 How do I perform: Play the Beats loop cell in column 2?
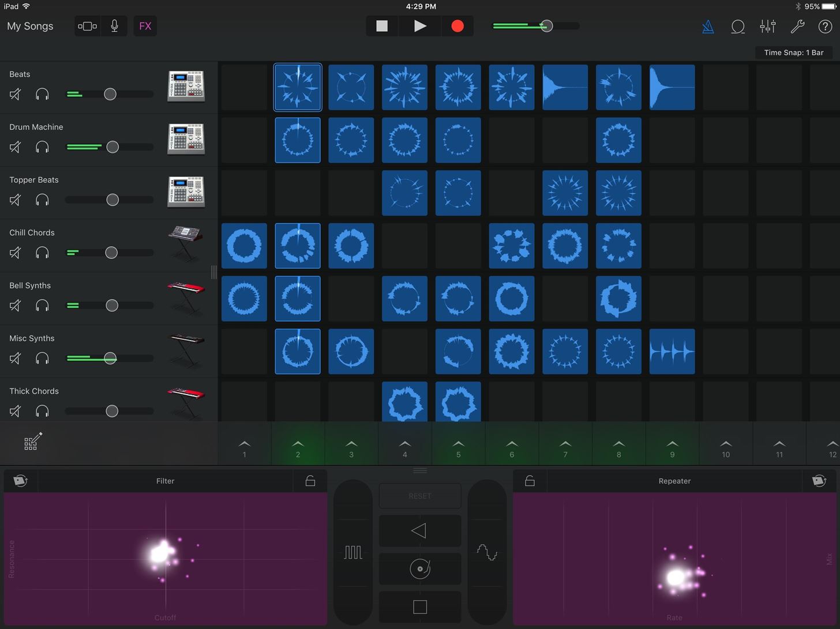(298, 87)
